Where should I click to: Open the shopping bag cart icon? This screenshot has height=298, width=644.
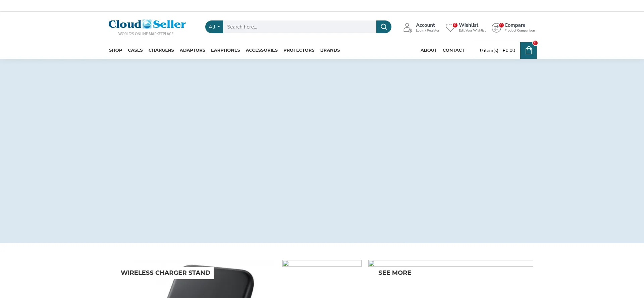tap(528, 50)
